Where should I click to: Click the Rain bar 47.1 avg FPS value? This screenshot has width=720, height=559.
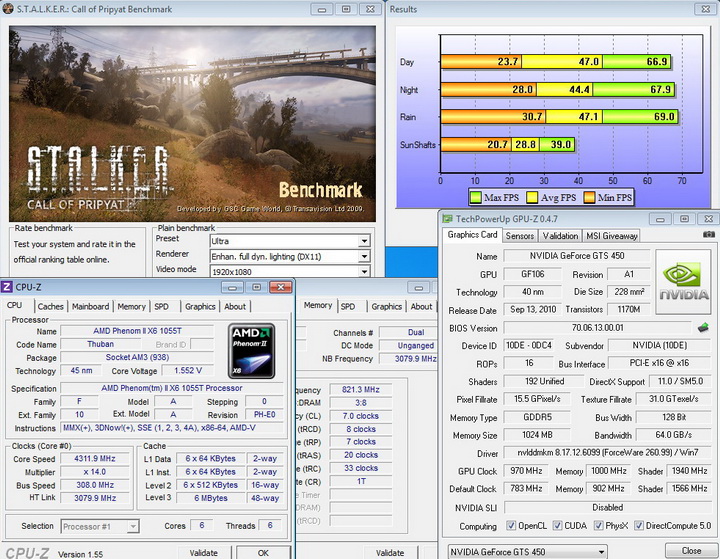point(588,117)
